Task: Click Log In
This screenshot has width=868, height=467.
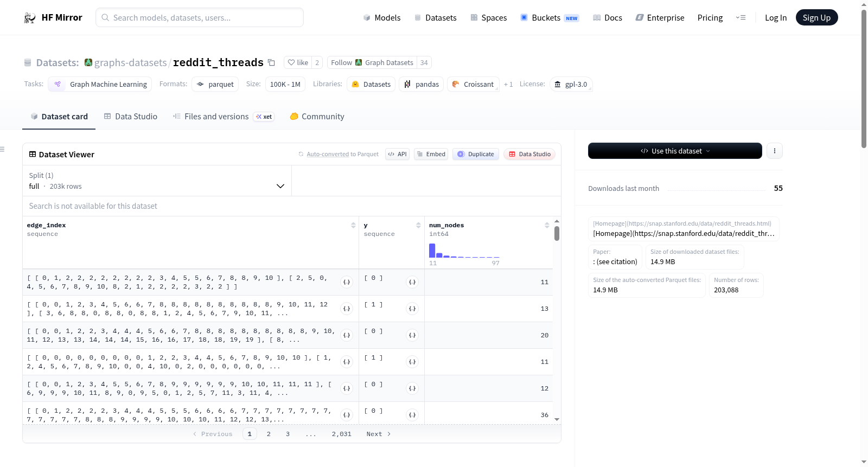Action: [776, 18]
